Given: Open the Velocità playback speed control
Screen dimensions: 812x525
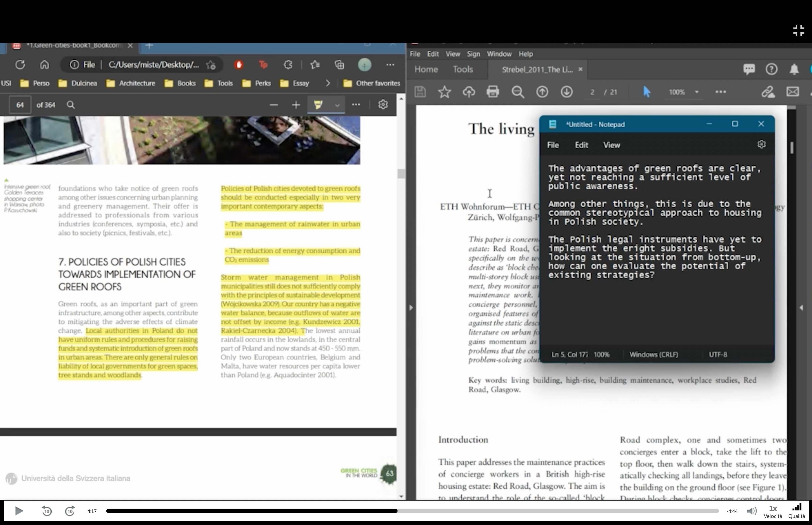Looking at the screenshot, I should click(773, 511).
